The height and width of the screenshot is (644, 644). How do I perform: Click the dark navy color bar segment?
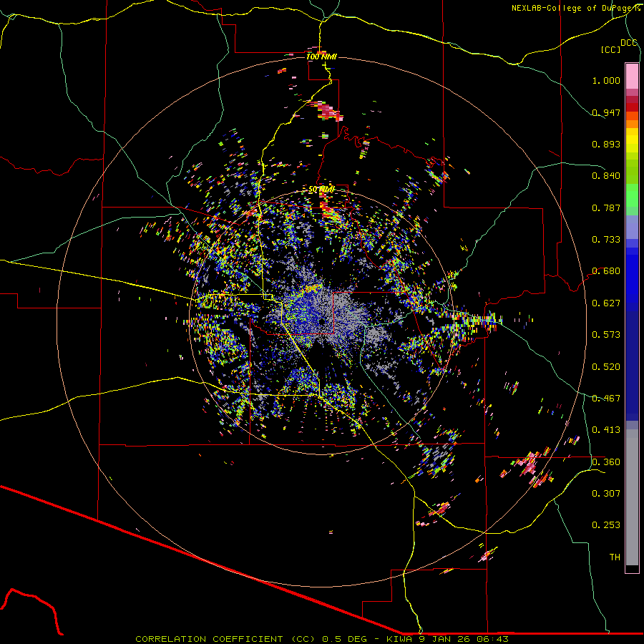[632, 366]
